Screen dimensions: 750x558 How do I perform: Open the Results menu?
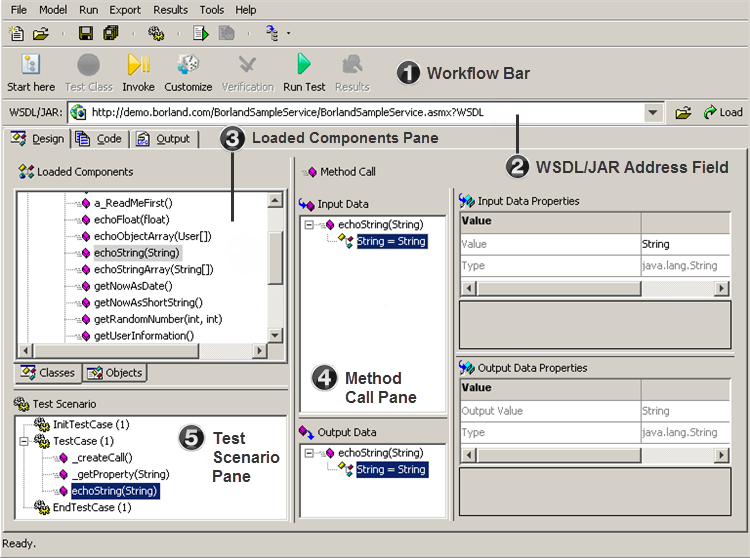tap(170, 9)
